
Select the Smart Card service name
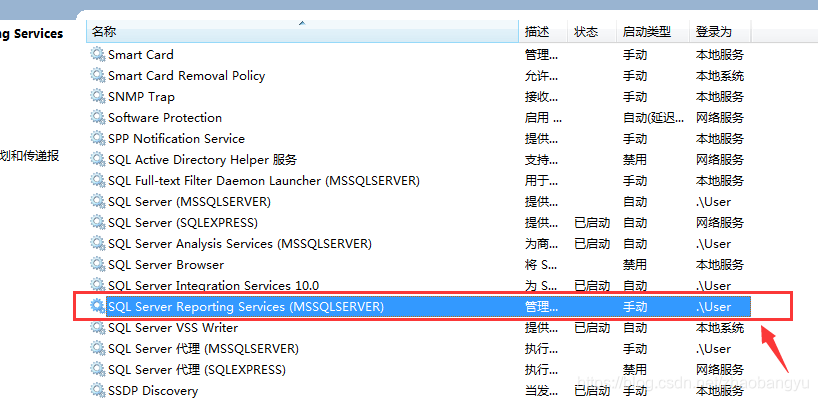tap(141, 55)
